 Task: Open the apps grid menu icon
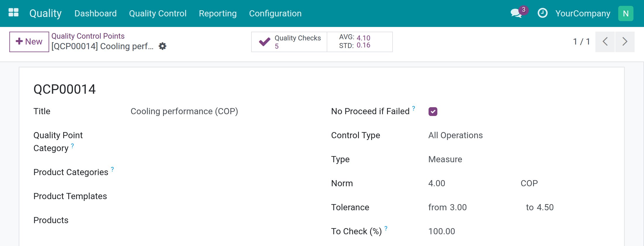tap(13, 13)
